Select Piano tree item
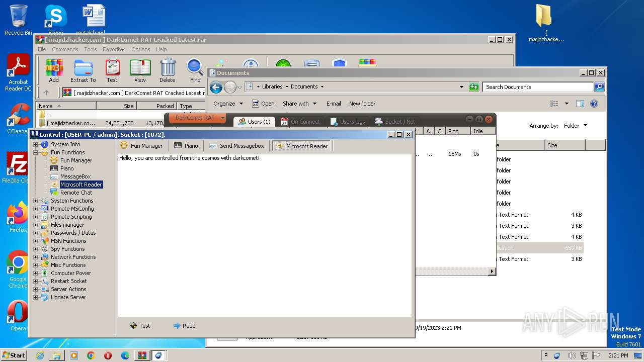Screen dimensions: 644x362 [x=67, y=168]
